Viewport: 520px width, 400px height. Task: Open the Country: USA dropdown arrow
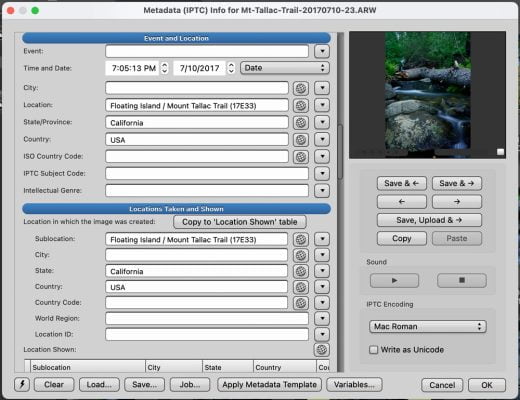322,139
